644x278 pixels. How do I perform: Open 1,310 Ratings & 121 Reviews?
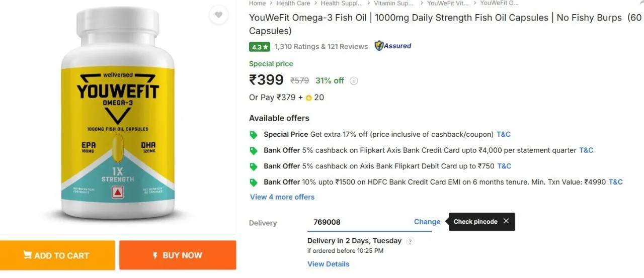coord(321,46)
